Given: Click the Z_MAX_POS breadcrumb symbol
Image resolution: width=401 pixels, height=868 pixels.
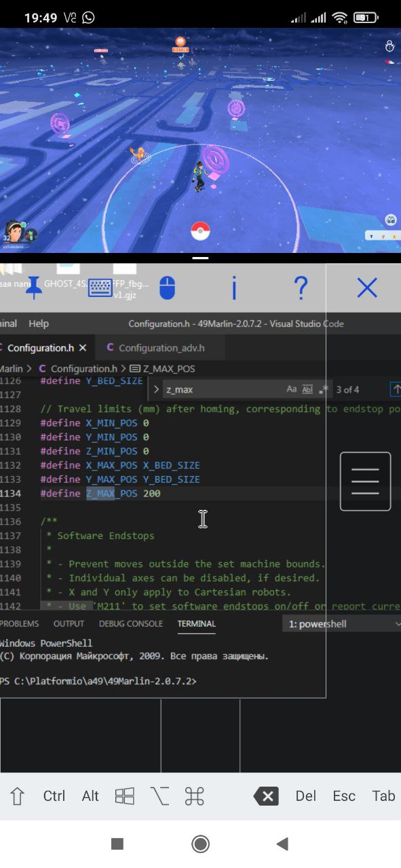Looking at the screenshot, I should pyautogui.click(x=161, y=369).
